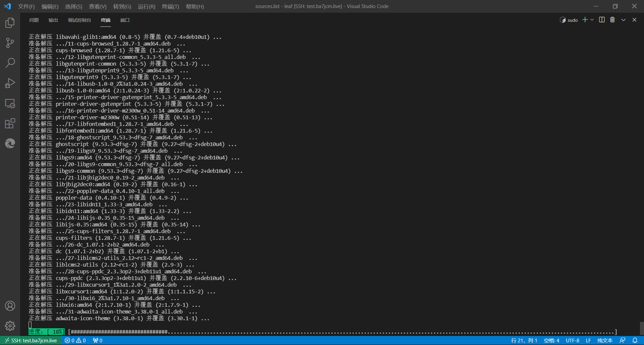Open the Extensions view
Image resolution: width=644 pixels, height=345 pixels.
pos(10,123)
